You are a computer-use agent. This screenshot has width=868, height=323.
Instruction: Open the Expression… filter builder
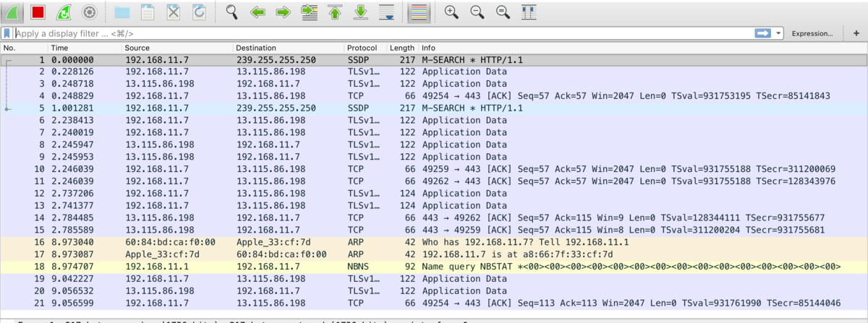[x=812, y=33]
